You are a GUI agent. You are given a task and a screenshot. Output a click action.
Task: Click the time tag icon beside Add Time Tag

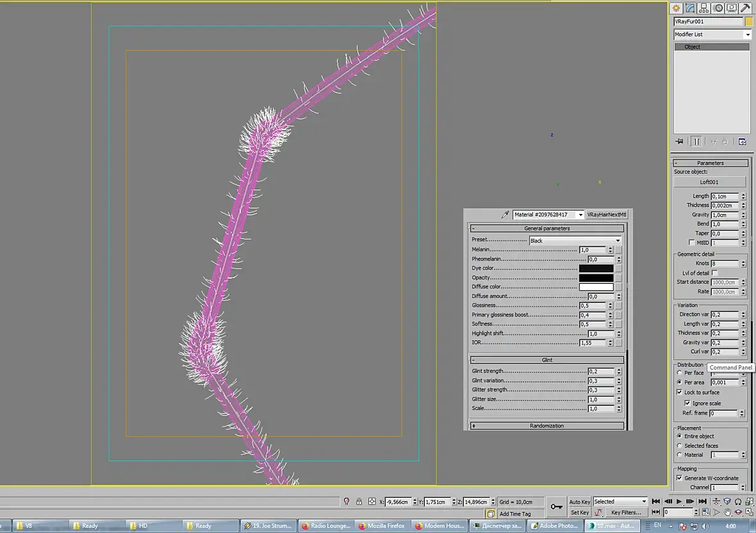click(491, 514)
